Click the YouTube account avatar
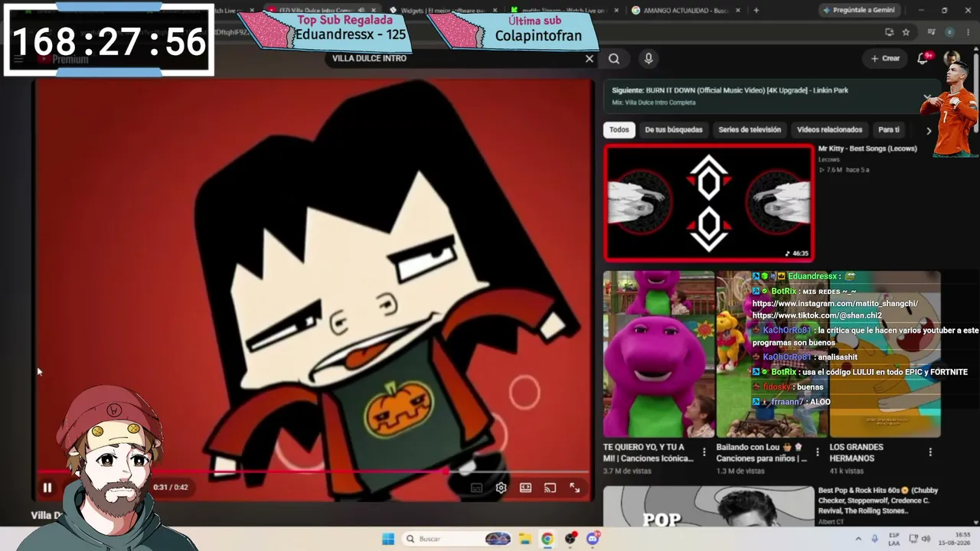980x551 pixels. [952, 58]
